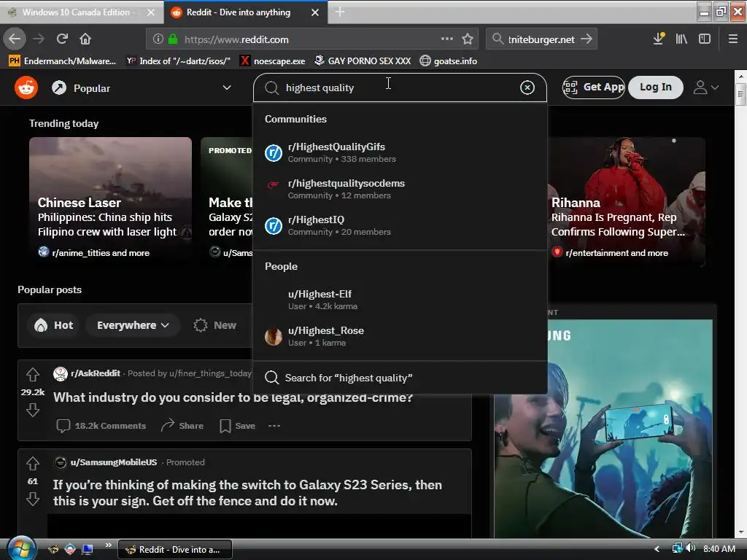Show site information icon in address bar
Screen dimensions: 747x560
[x=158, y=39]
